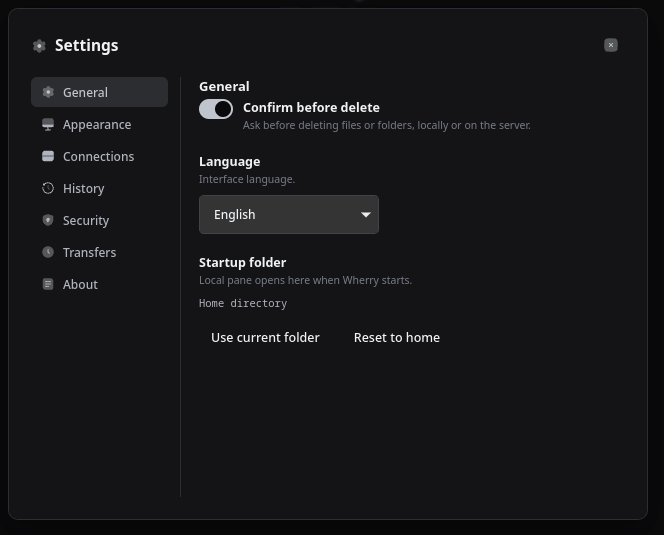Click the General gear icon in sidebar
The image size is (664, 535).
pos(48,92)
